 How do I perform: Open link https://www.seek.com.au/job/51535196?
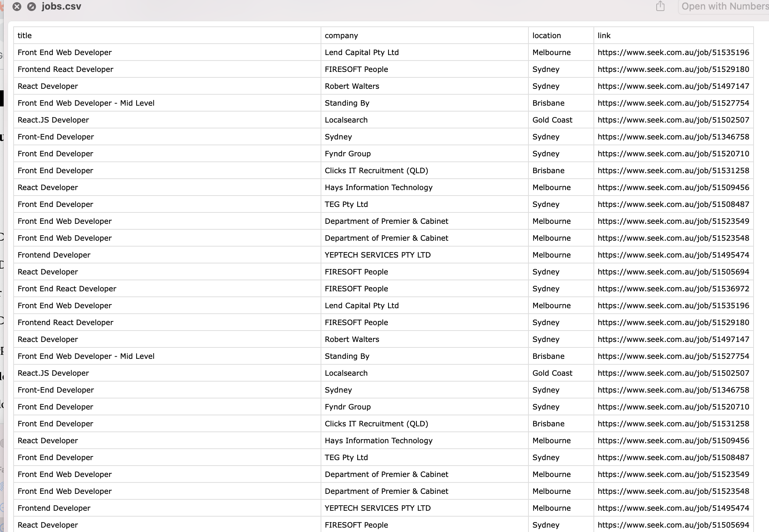click(x=673, y=52)
